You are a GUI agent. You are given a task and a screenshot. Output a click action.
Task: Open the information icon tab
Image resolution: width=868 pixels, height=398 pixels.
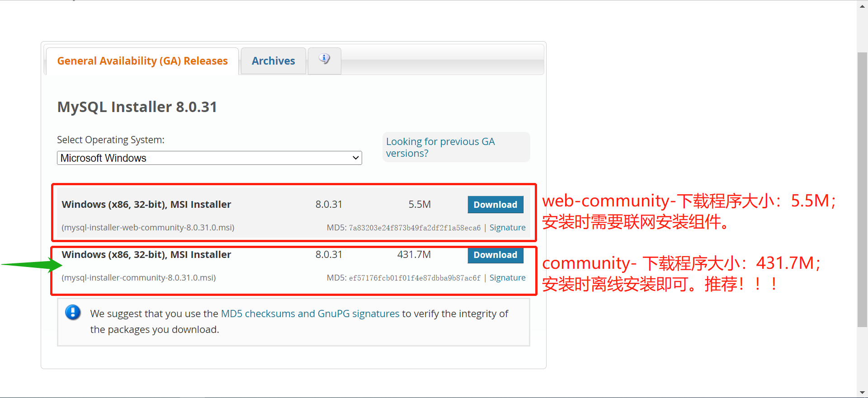(x=324, y=59)
